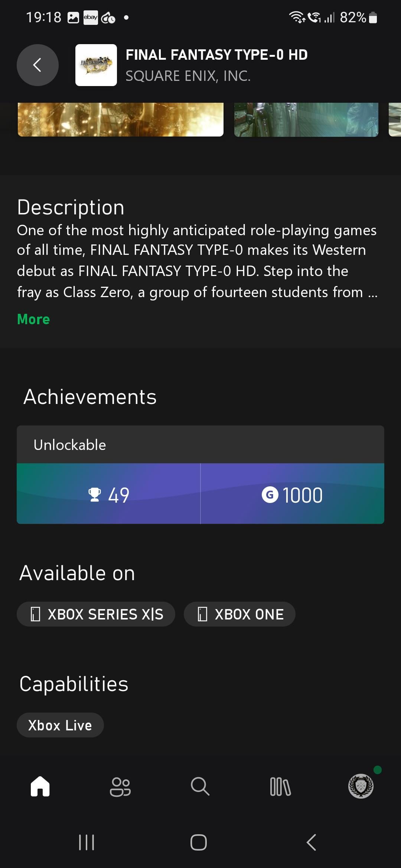Image resolution: width=401 pixels, height=868 pixels.
Task: Tap the Android recent apps button
Action: point(87,842)
